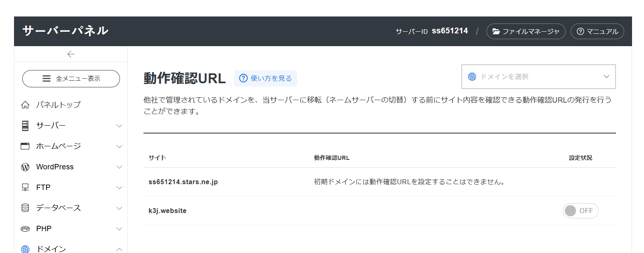Click folder icon in ファイルマネージャ button
Screen dimensions: 644x253
click(496, 31)
